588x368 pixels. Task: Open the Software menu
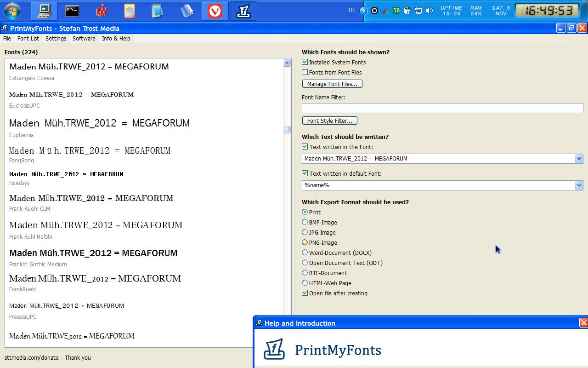(84, 39)
